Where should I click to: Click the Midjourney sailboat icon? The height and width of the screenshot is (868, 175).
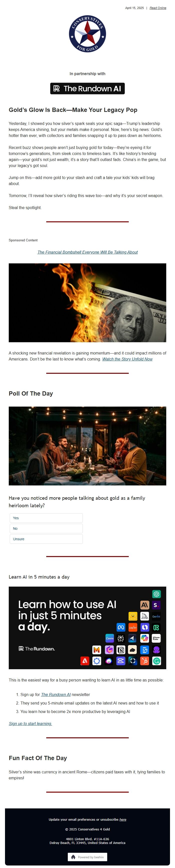145,616
